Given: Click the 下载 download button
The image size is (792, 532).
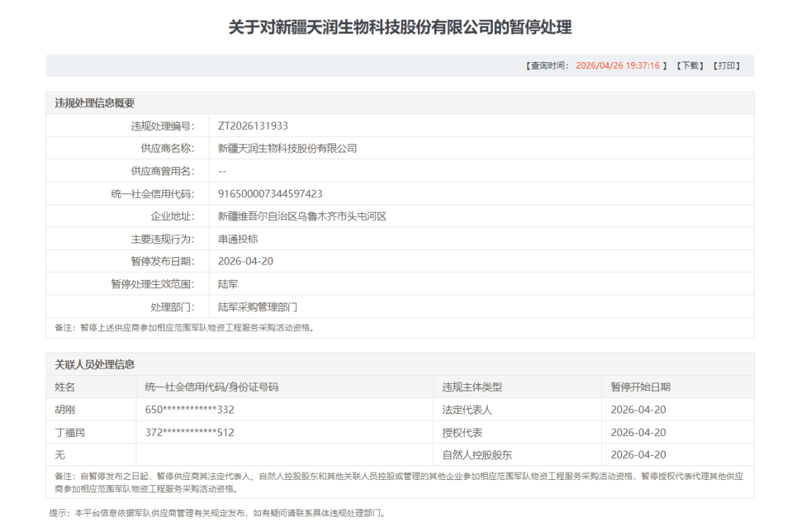Looking at the screenshot, I should coord(689,66).
